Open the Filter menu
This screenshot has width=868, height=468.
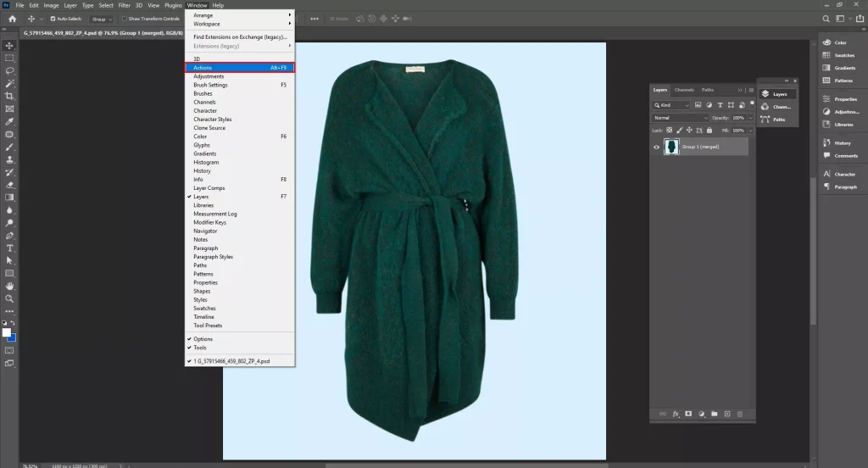125,5
